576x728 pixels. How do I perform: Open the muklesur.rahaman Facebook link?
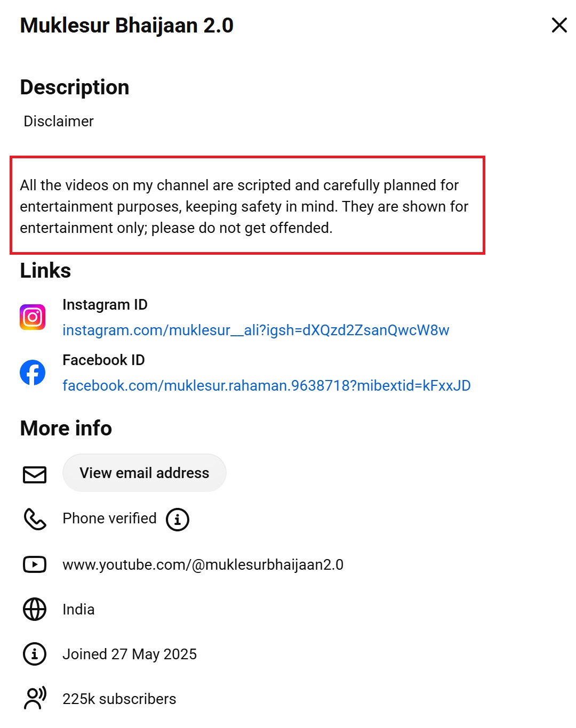[266, 386]
